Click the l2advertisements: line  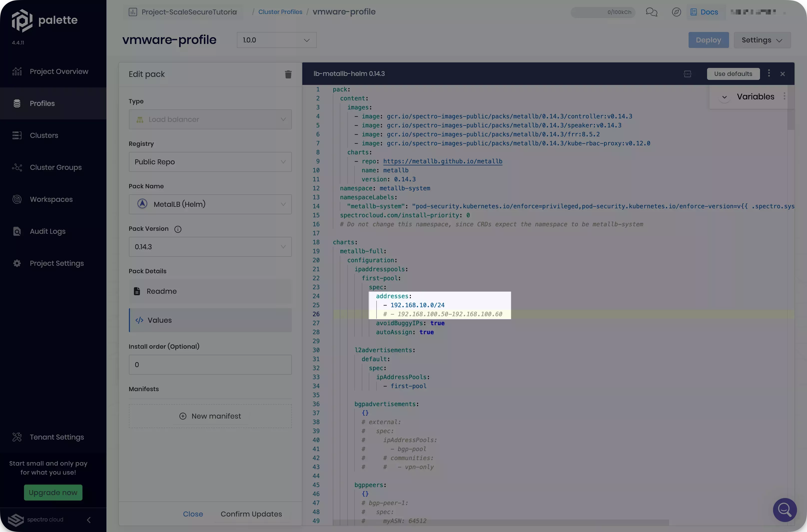[385, 350]
